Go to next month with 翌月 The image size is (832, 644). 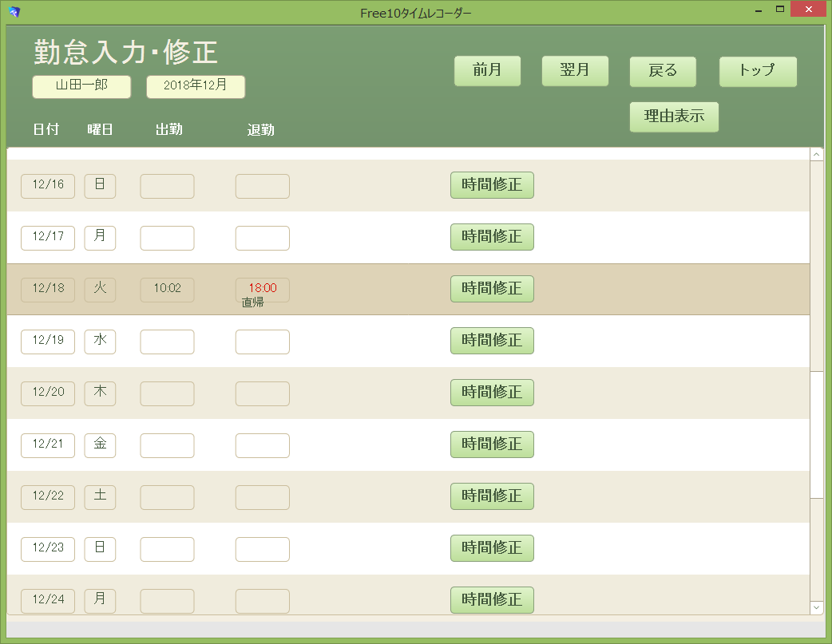(x=575, y=70)
